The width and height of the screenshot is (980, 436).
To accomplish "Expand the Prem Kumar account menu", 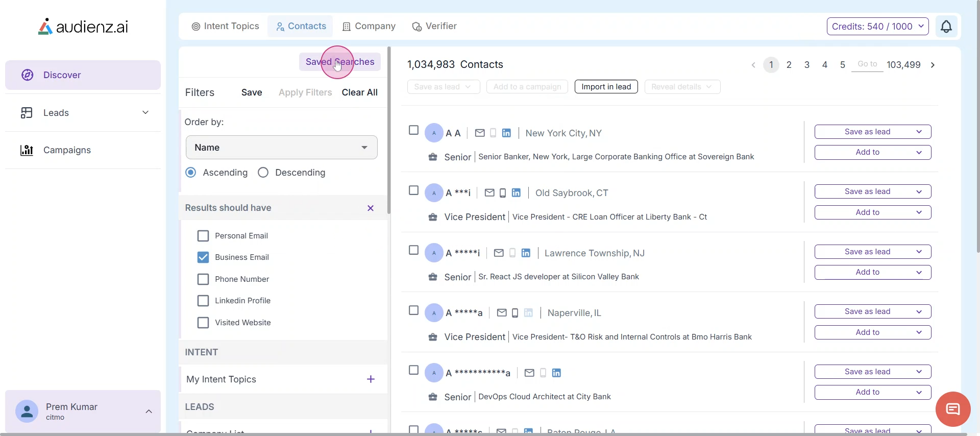I will click(x=149, y=411).
